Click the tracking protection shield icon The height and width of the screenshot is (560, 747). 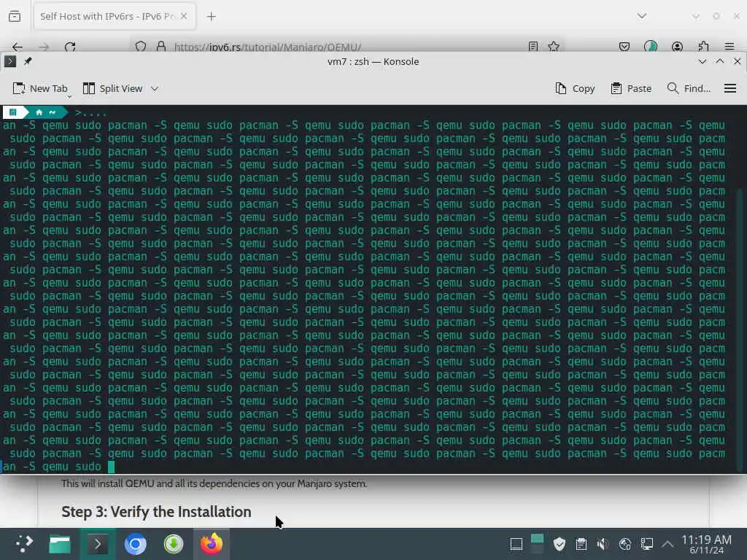tap(141, 47)
